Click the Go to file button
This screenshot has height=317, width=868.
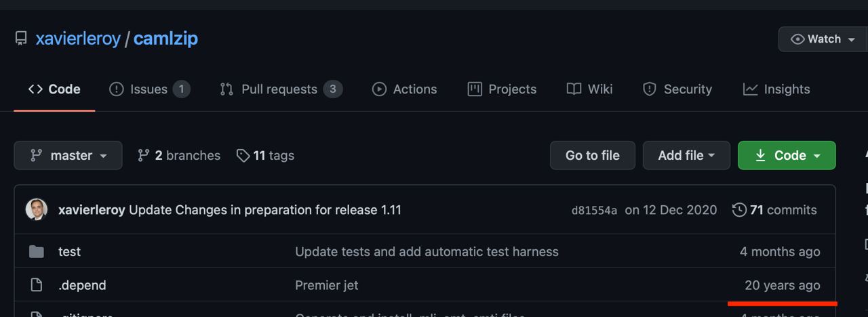click(x=593, y=155)
